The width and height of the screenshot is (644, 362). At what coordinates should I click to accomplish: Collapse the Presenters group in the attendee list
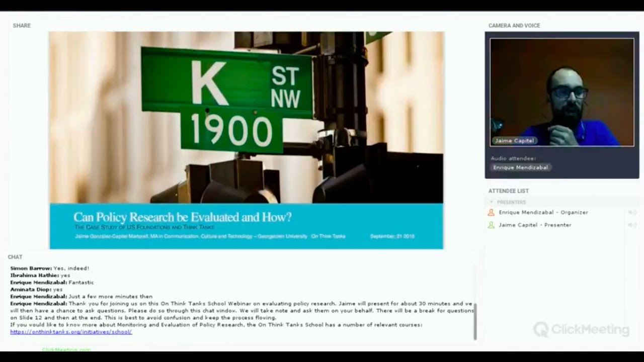(x=492, y=202)
